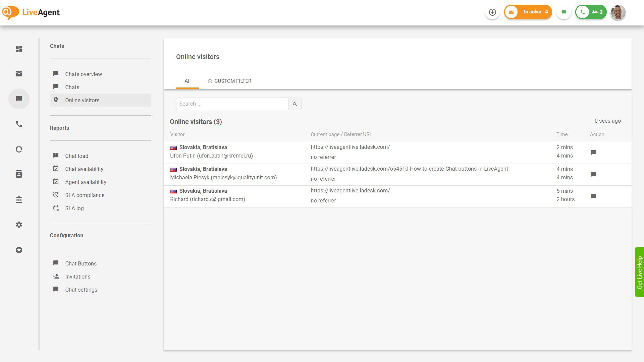Toggle the green chat availability button
This screenshot has width=644, height=362.
pyautogui.click(x=563, y=12)
